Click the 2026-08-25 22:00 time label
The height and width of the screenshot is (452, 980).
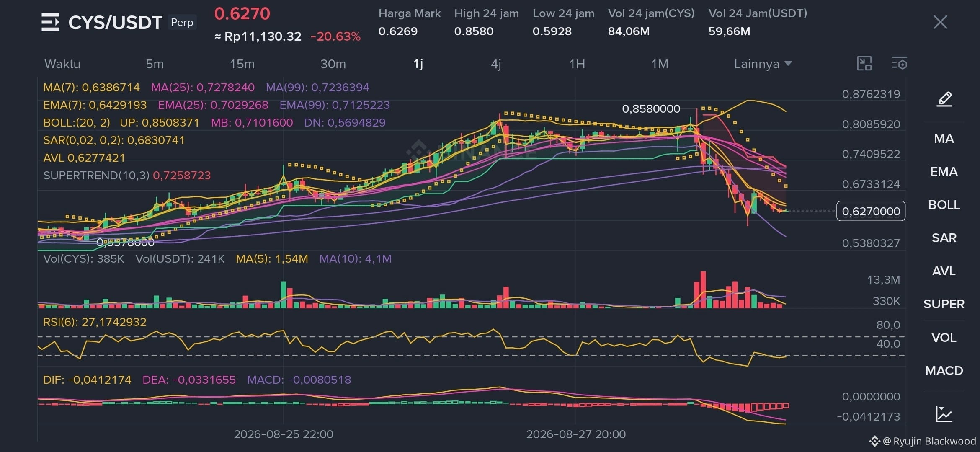284,434
